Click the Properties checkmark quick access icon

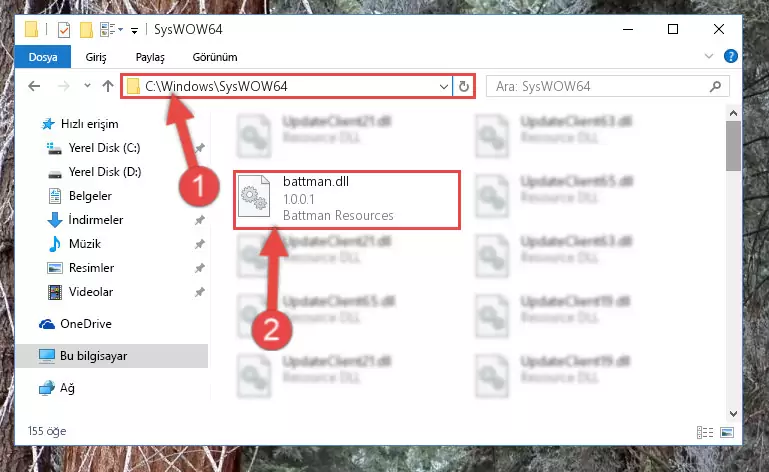tap(64, 30)
